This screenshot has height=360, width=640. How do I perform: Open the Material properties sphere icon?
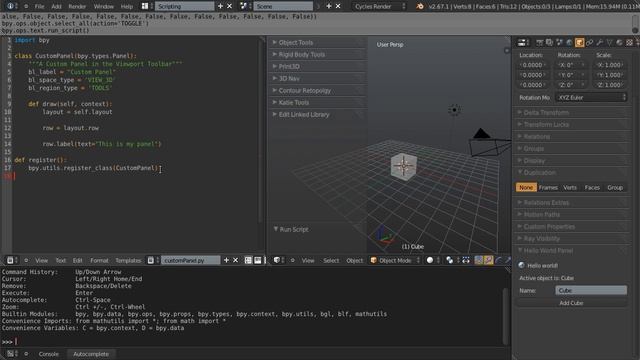coord(619,42)
